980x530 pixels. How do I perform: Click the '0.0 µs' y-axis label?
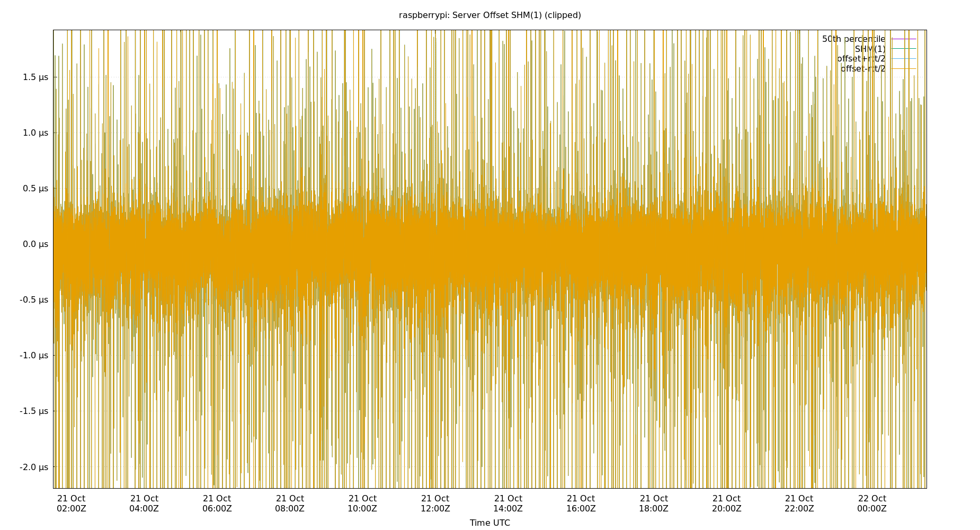pos(35,244)
